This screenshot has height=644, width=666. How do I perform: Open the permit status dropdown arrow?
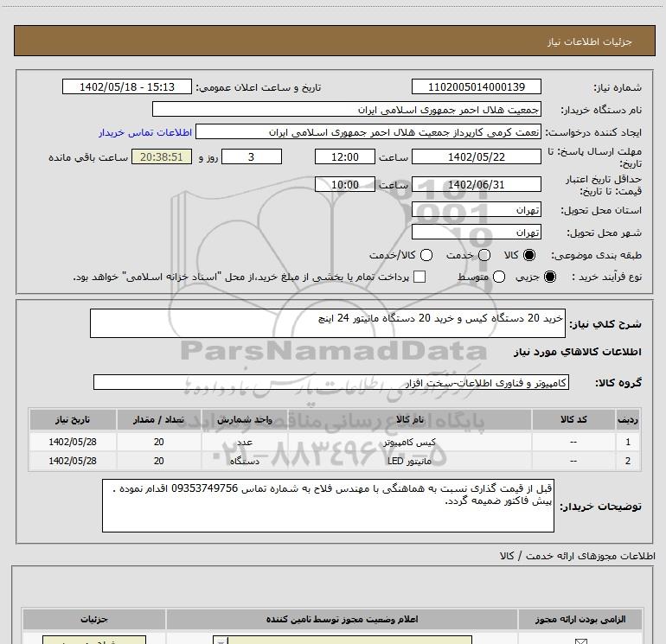pyautogui.click(x=221, y=641)
